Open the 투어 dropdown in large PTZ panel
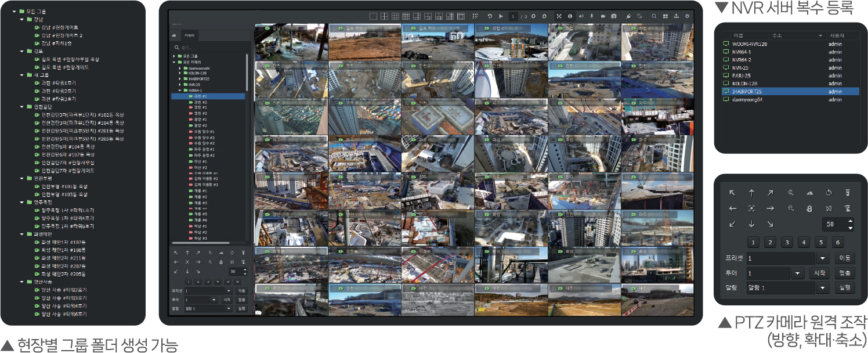Screen dimensions: 868x353 tap(799, 273)
